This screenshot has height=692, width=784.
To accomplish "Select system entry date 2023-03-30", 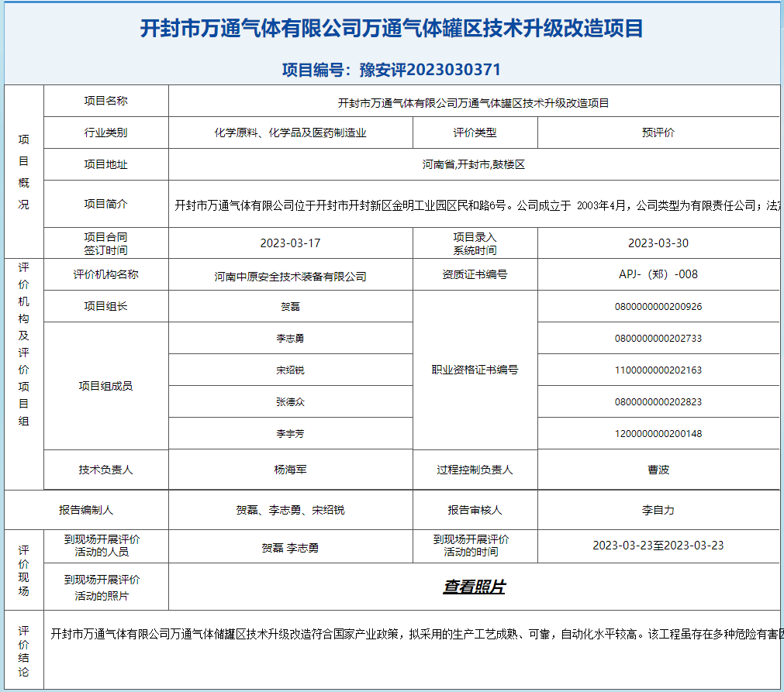I will (658, 243).
